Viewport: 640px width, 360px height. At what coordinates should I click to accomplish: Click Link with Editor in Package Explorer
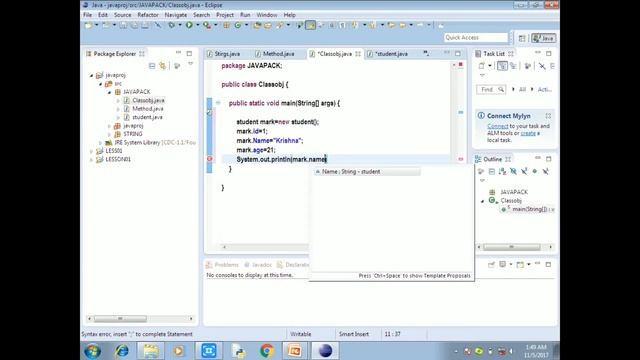[x=163, y=66]
